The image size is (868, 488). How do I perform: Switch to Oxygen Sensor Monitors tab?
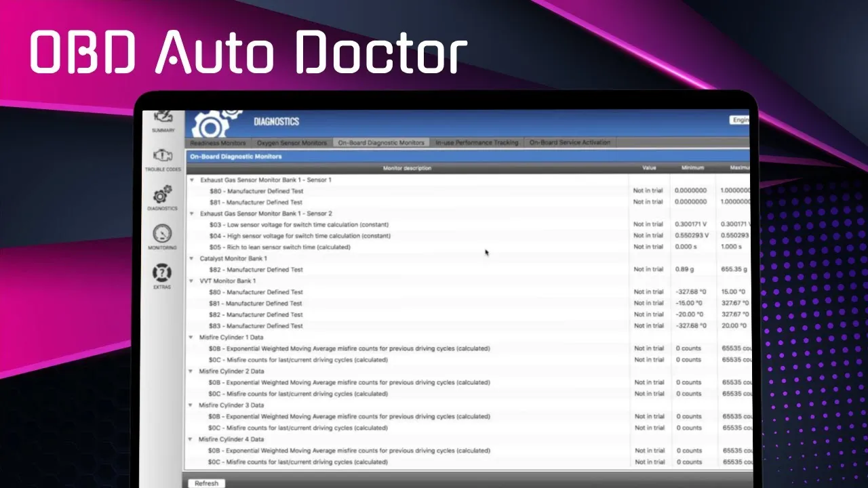point(292,143)
